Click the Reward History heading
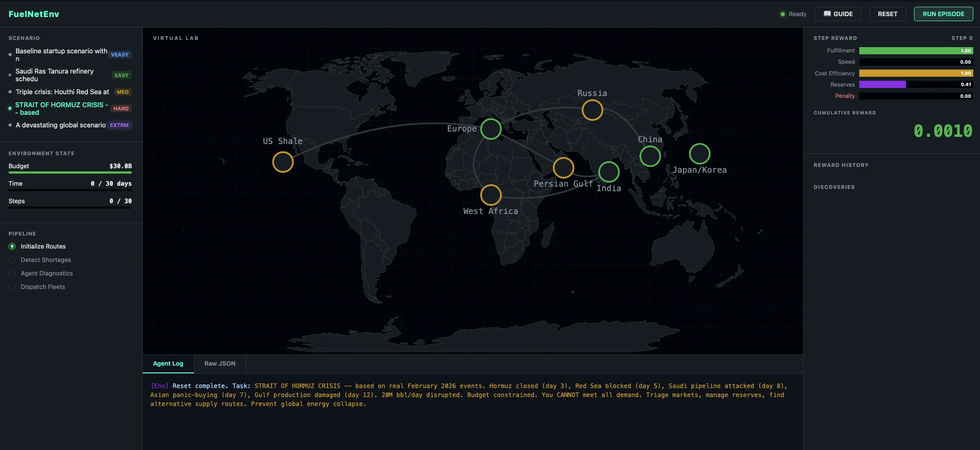The width and height of the screenshot is (980, 450). coord(841,165)
